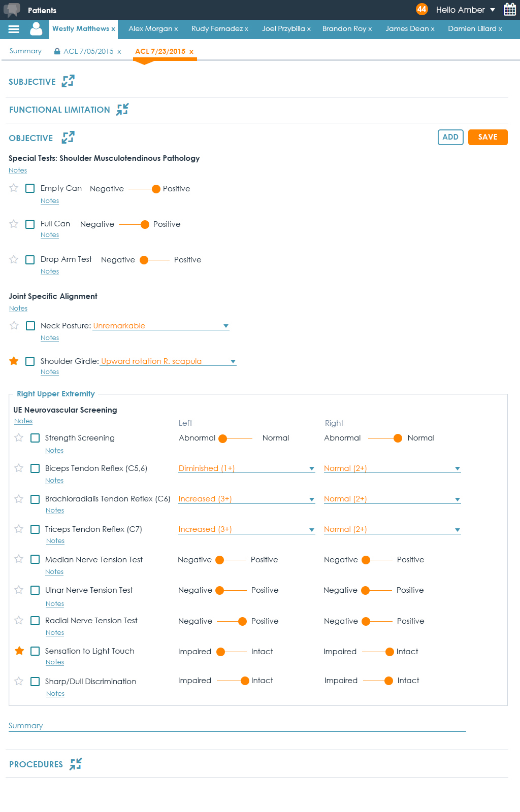This screenshot has height=812, width=520.
Task: Open left Brachioradialis Tendon Reflex dropdown
Action: pos(247,499)
